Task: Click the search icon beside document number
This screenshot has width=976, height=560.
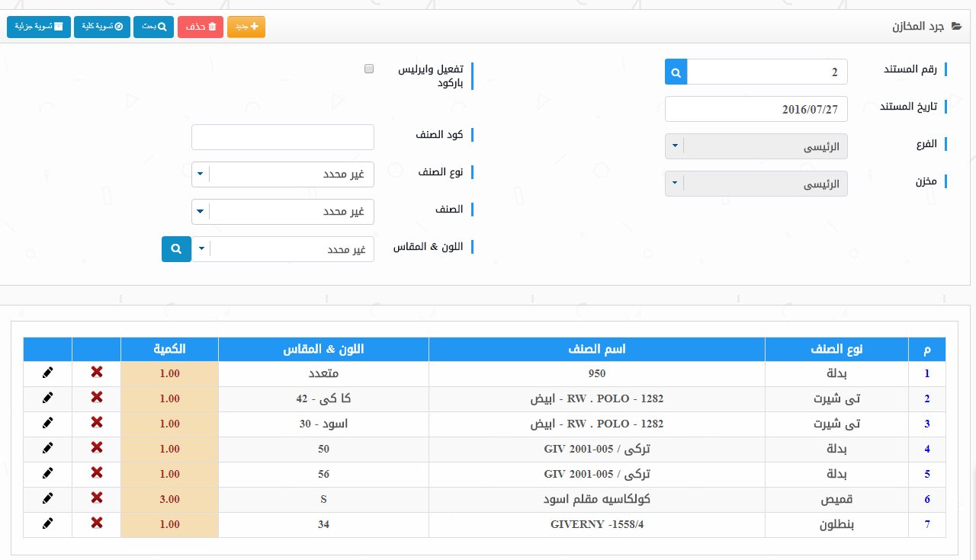Action: tap(676, 72)
